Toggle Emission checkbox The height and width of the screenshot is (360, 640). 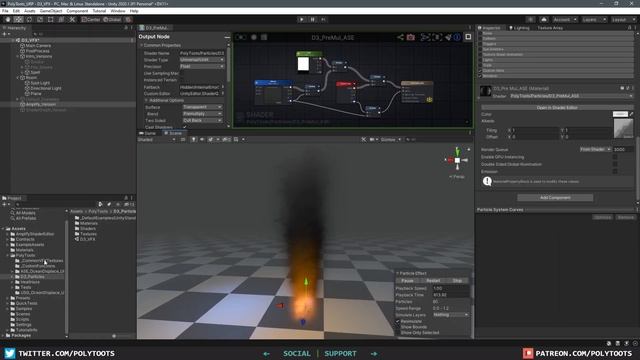[615, 171]
